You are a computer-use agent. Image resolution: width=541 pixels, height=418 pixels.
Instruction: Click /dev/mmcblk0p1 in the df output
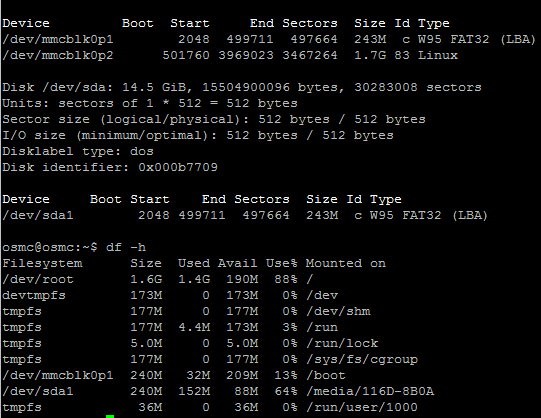coord(58,376)
